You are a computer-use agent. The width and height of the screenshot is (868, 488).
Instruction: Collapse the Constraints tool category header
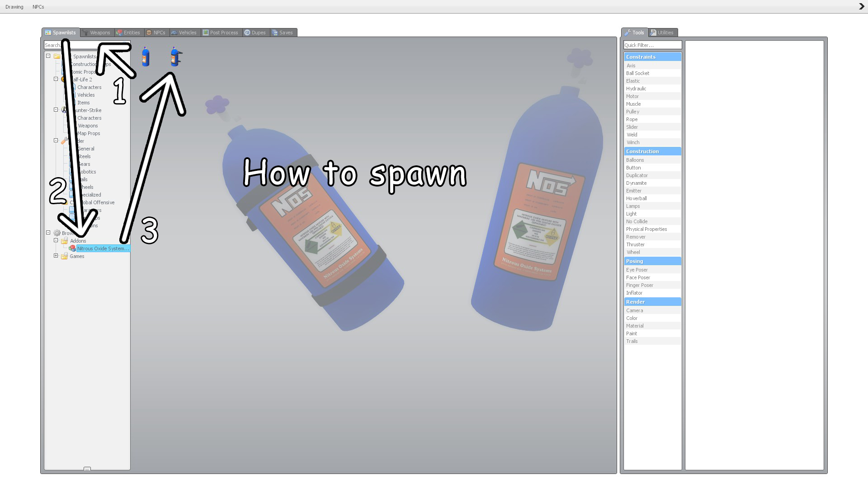652,57
